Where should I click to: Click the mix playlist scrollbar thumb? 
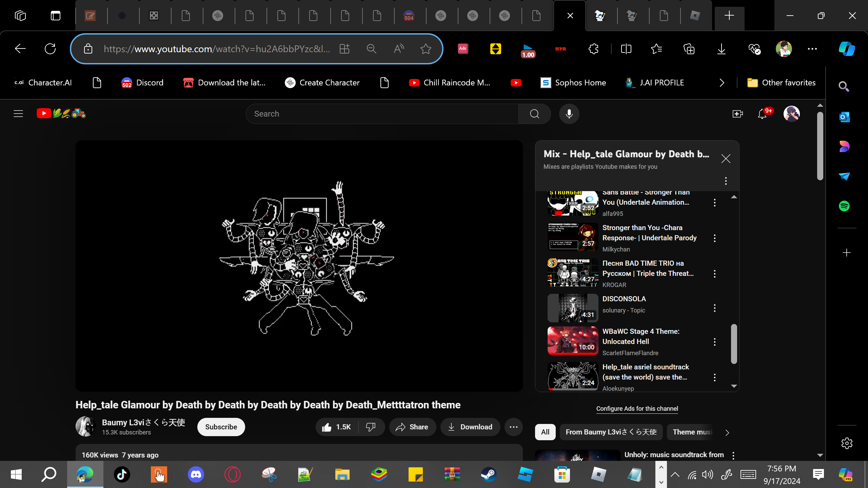pyautogui.click(x=734, y=344)
